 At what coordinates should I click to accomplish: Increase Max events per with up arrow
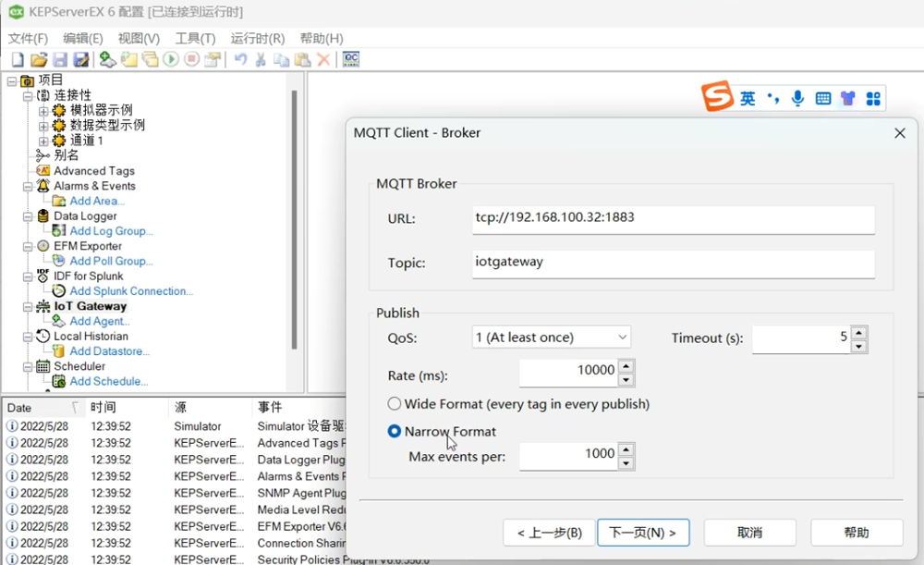(626, 450)
